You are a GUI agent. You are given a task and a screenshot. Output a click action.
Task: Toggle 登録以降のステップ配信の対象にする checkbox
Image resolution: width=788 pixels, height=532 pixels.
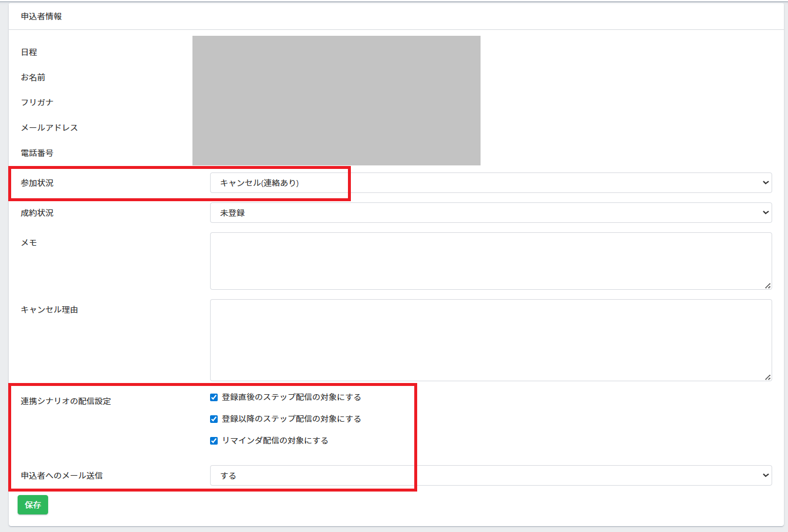214,419
